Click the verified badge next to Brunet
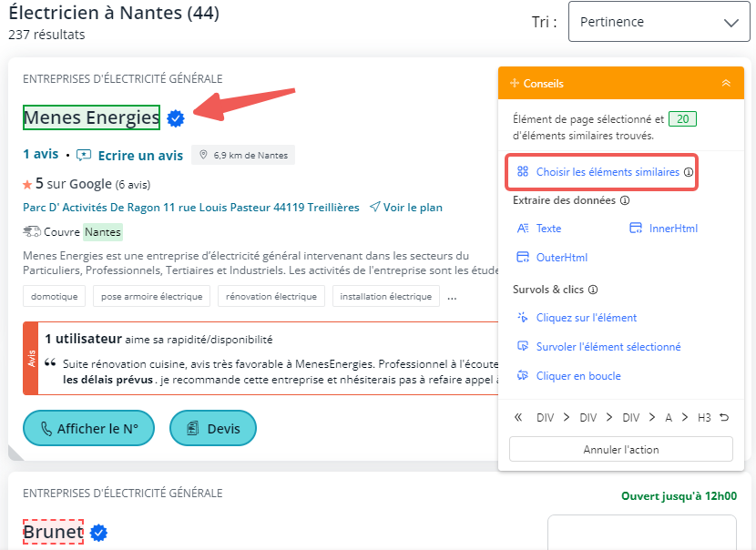 pyautogui.click(x=99, y=533)
